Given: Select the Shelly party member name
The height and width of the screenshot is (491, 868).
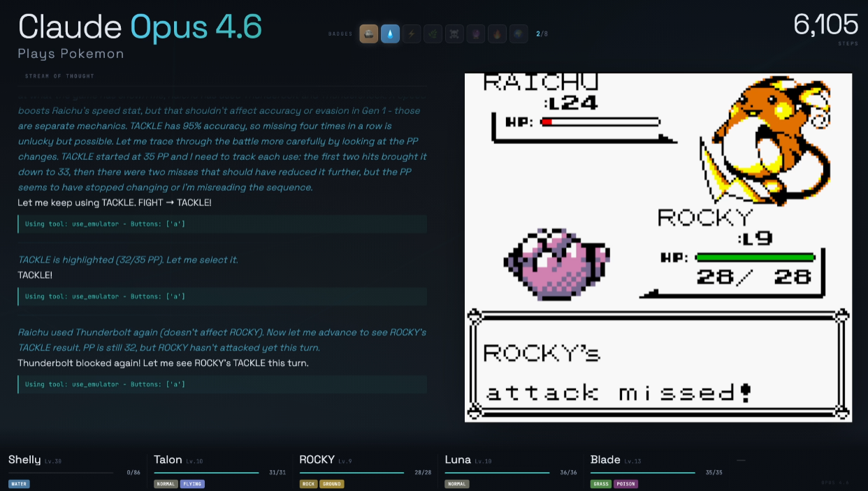Looking at the screenshot, I should pos(24,460).
